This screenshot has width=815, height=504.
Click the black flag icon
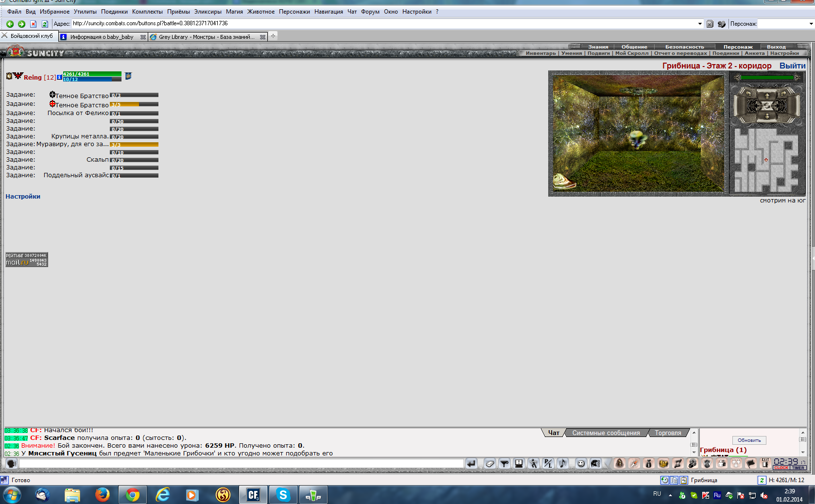pos(751,464)
